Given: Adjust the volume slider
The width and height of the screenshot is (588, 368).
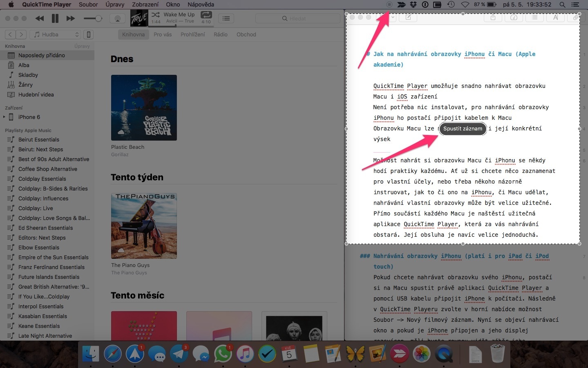Looking at the screenshot, I should pos(93,18).
